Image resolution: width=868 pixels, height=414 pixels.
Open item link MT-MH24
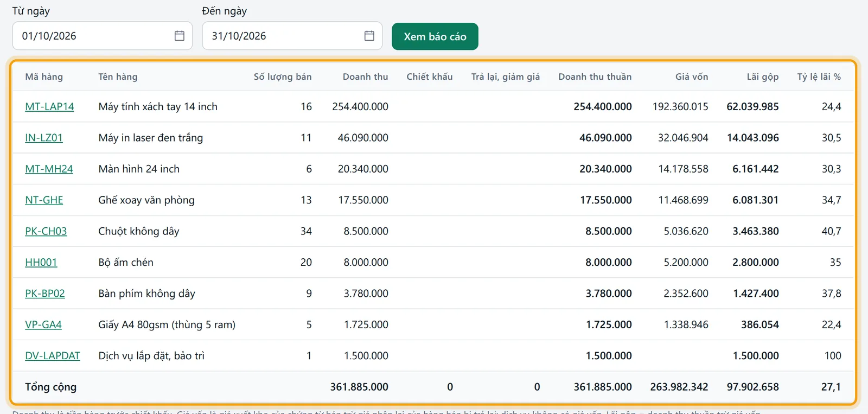click(49, 169)
